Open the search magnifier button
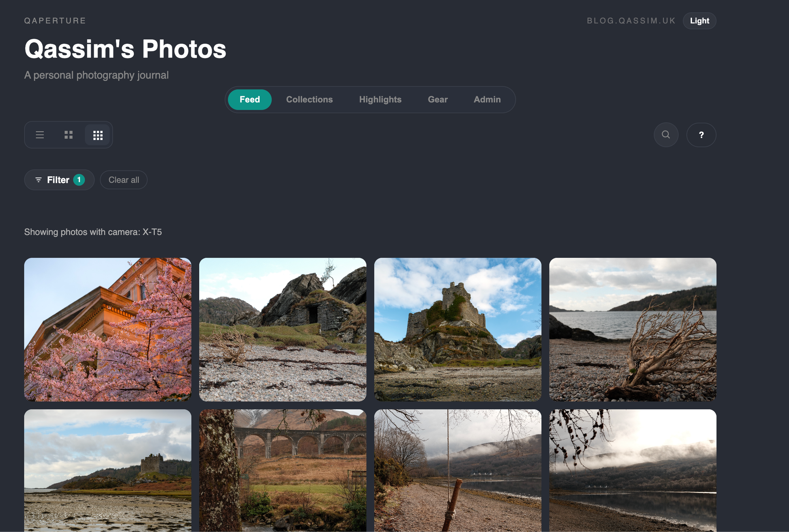This screenshot has width=789, height=532. click(666, 135)
